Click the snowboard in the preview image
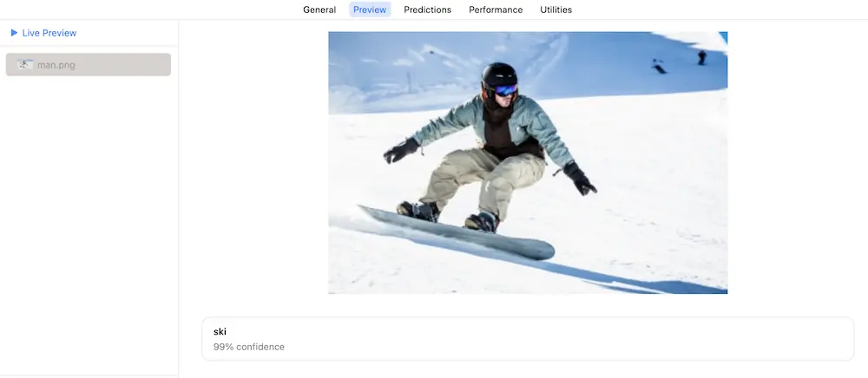 pyautogui.click(x=457, y=232)
